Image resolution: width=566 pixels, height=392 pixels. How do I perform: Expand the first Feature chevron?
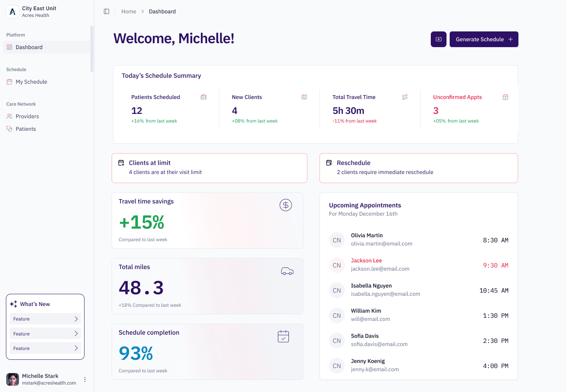76,319
